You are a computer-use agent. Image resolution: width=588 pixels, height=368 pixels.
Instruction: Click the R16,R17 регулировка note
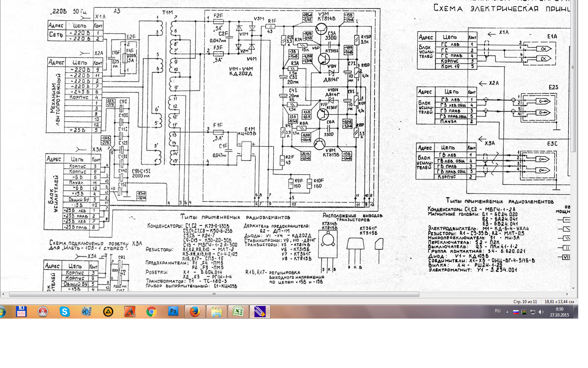[285, 277]
